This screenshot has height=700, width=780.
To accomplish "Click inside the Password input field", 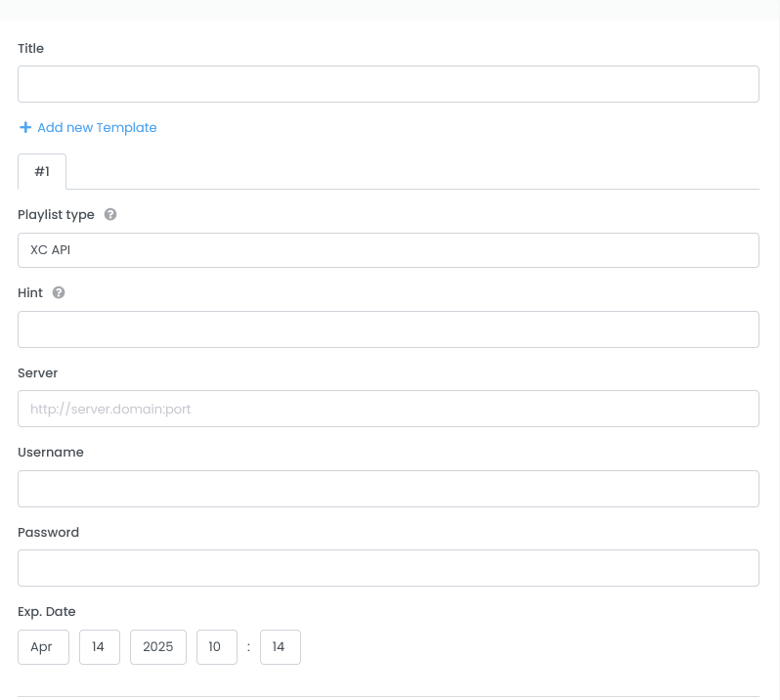I will (388, 568).
